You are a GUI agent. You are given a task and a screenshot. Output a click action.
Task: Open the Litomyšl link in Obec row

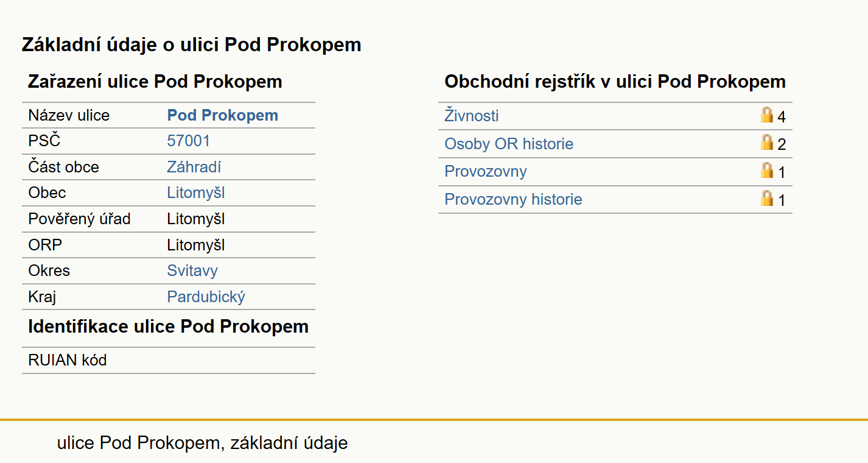[196, 193]
